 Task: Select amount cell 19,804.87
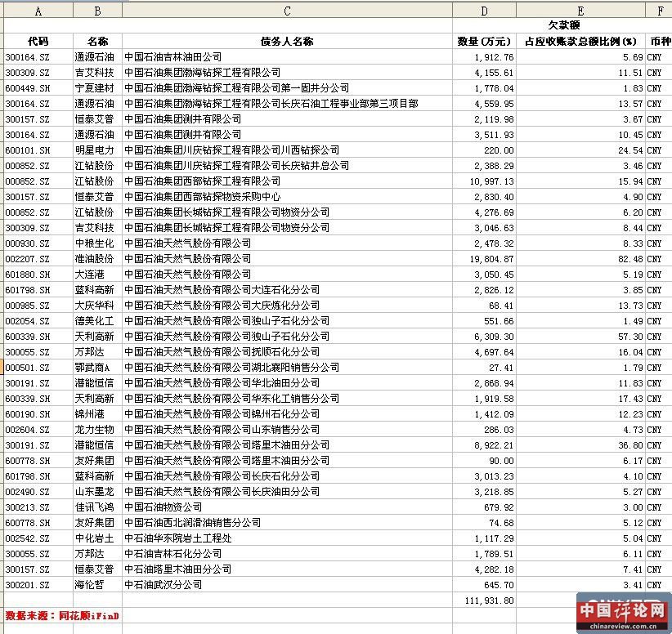coord(484,259)
